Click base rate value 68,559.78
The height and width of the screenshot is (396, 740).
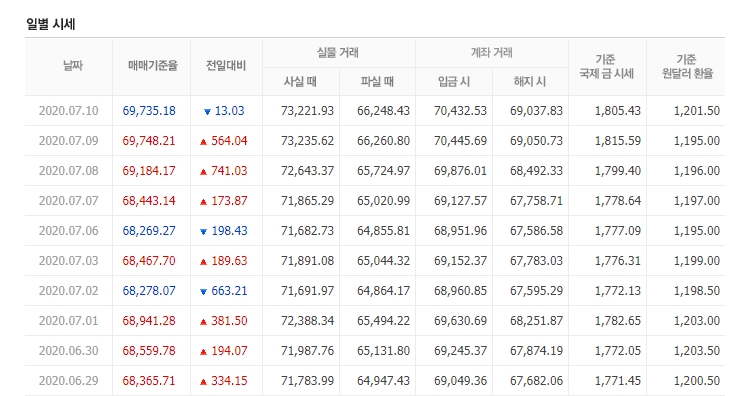(149, 351)
